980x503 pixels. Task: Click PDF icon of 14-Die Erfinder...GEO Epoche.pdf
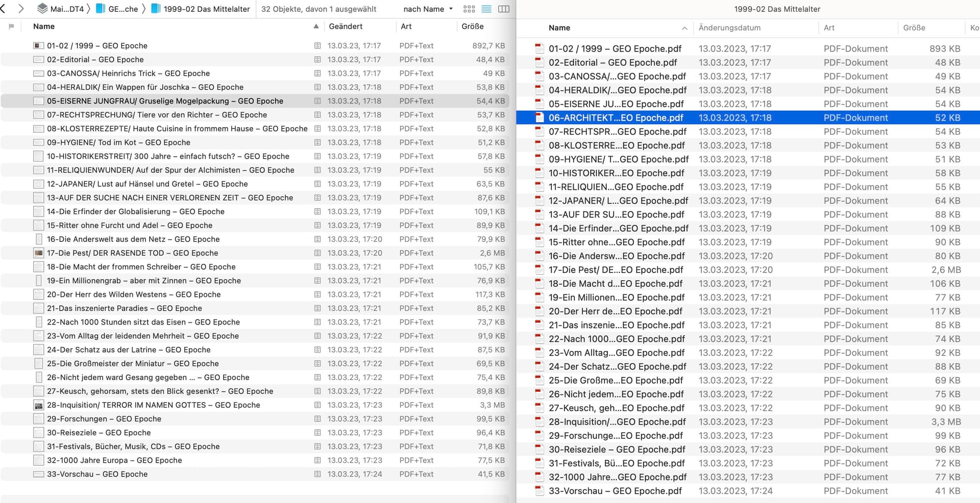coord(539,228)
